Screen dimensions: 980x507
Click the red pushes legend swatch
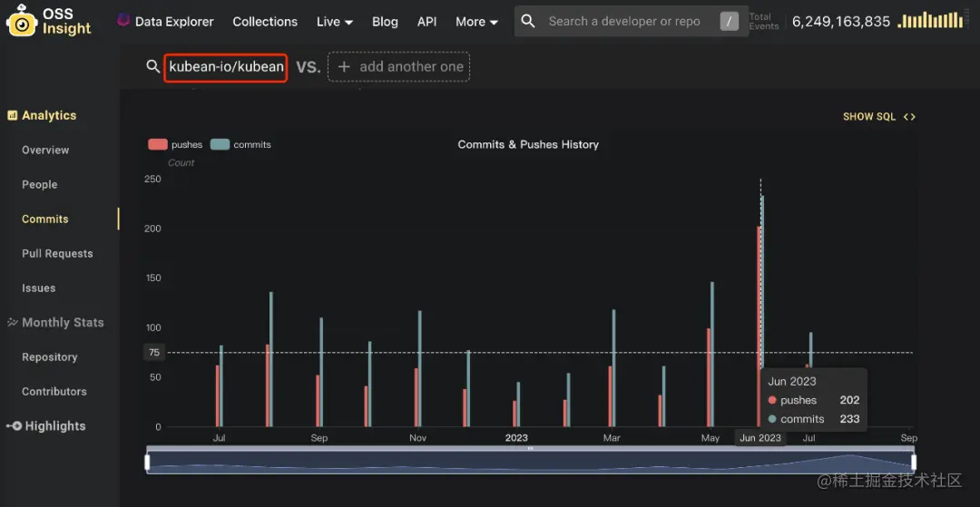pyautogui.click(x=158, y=144)
